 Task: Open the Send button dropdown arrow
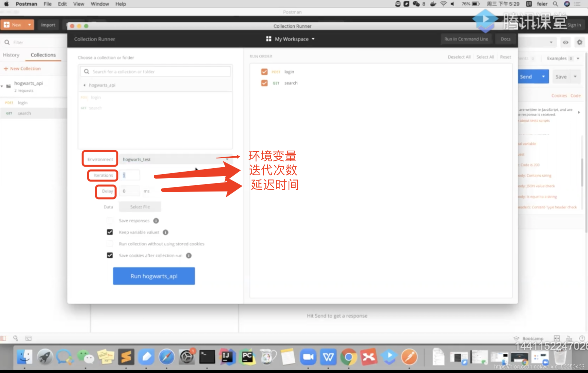tap(543, 77)
